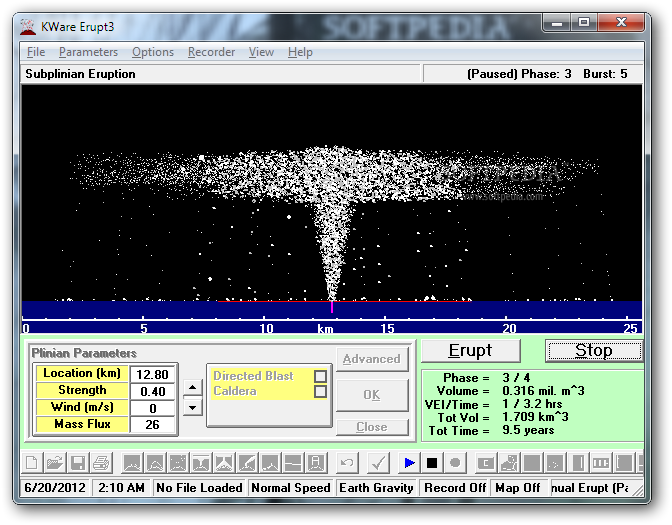Increase parameter with the up spinner arrow

[193, 388]
